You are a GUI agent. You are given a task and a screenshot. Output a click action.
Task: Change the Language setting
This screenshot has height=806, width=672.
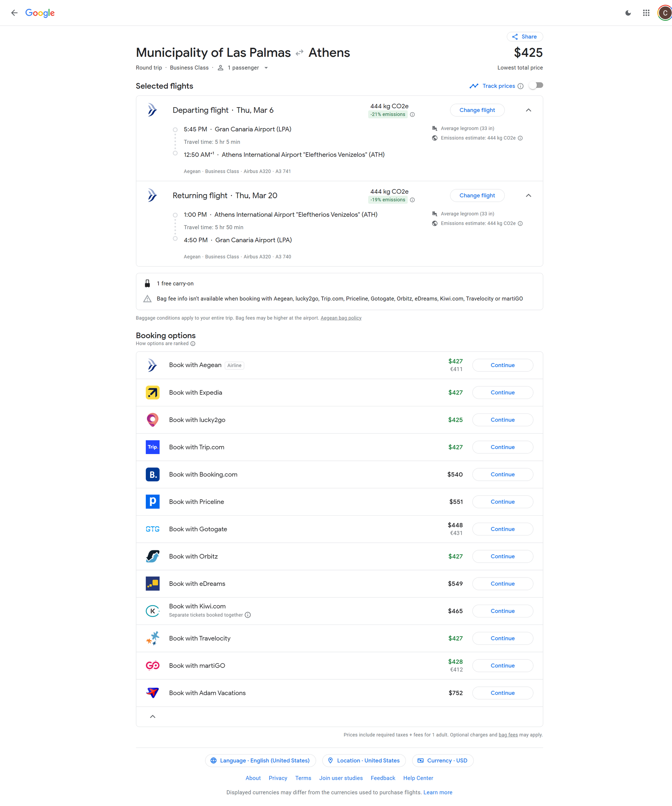260,760
